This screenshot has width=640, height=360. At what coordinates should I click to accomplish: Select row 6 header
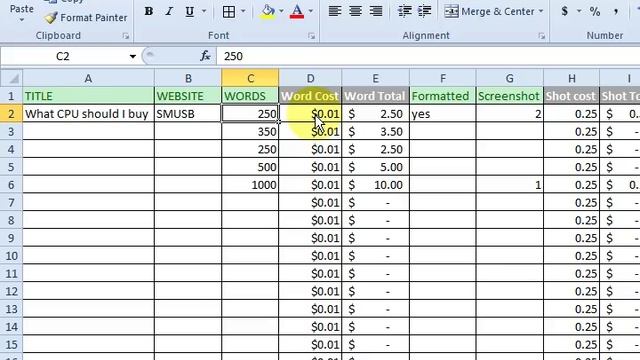[x=11, y=185]
